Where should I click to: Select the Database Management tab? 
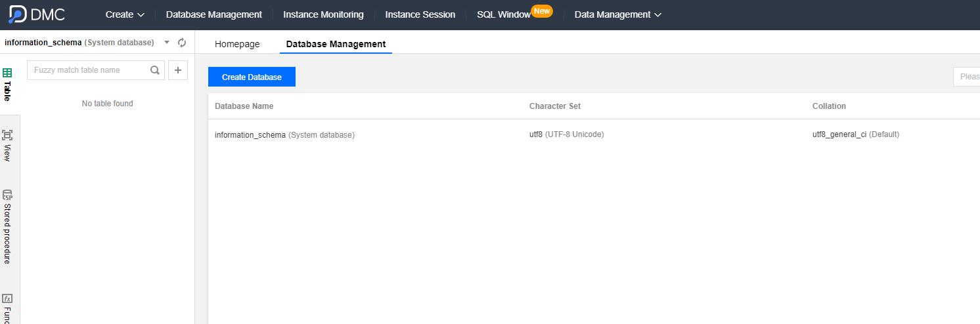pos(336,44)
